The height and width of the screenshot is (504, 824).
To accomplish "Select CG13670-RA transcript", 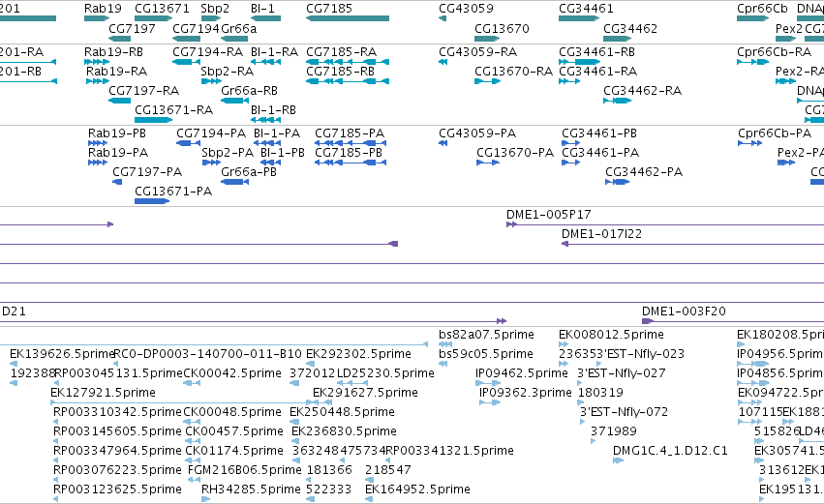I will pos(487,81).
